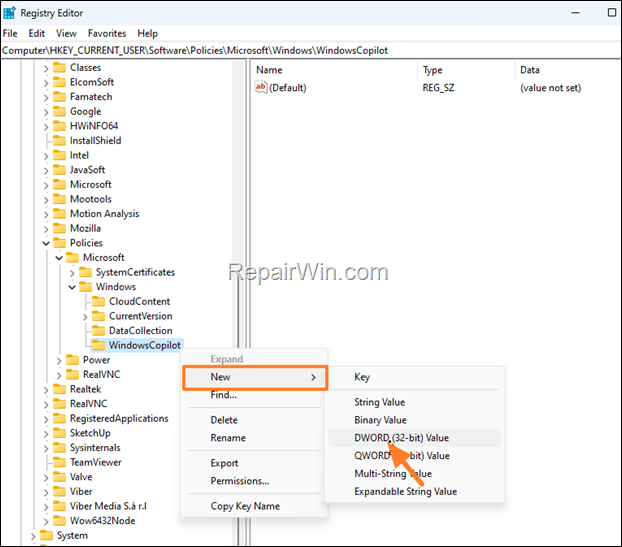This screenshot has width=622, height=547.
Task: Choose Expandable String Value
Action: [x=415, y=491]
